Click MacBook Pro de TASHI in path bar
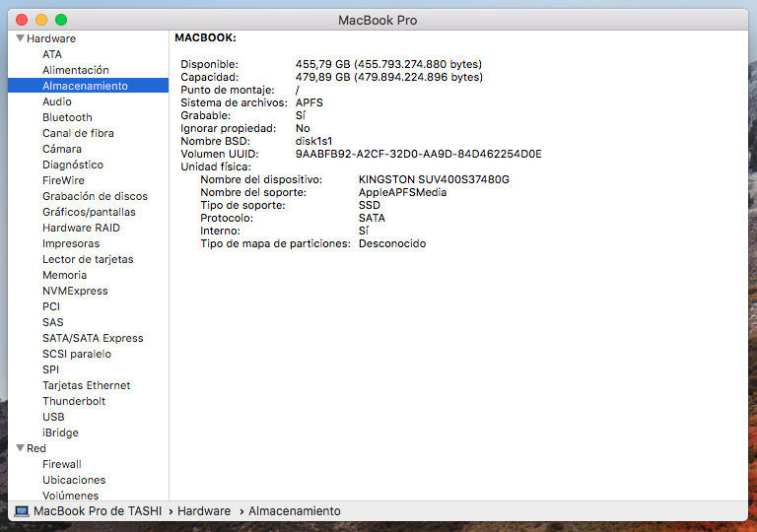 (x=98, y=510)
